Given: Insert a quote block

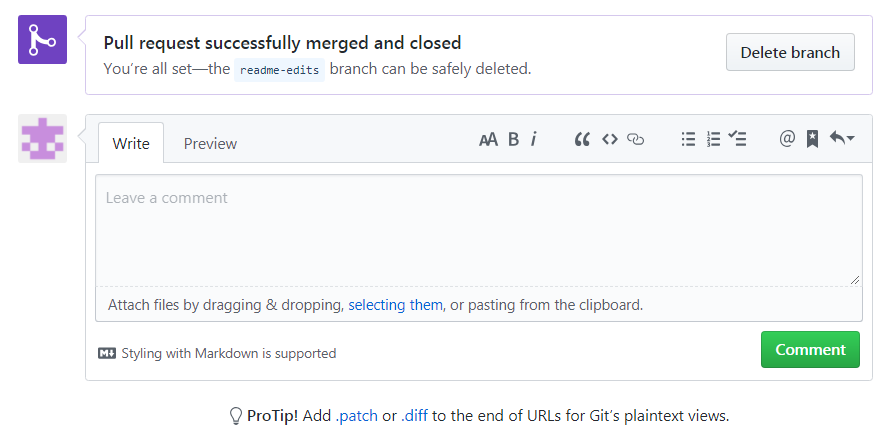Looking at the screenshot, I should (582, 140).
